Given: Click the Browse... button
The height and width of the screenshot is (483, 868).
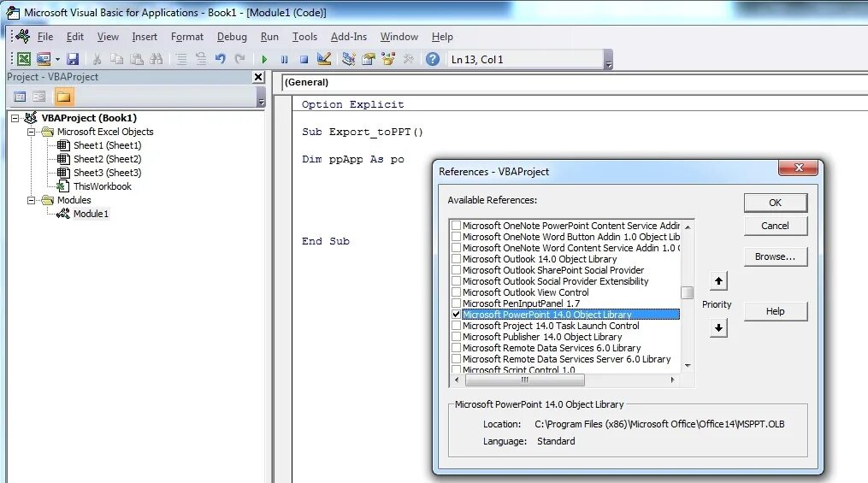Looking at the screenshot, I should pyautogui.click(x=775, y=256).
